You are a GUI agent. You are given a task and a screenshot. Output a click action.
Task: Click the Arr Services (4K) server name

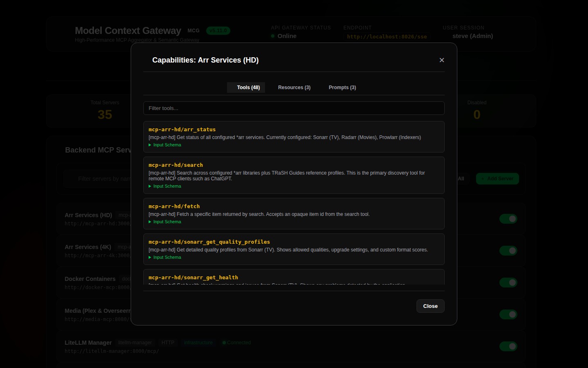tap(88, 247)
